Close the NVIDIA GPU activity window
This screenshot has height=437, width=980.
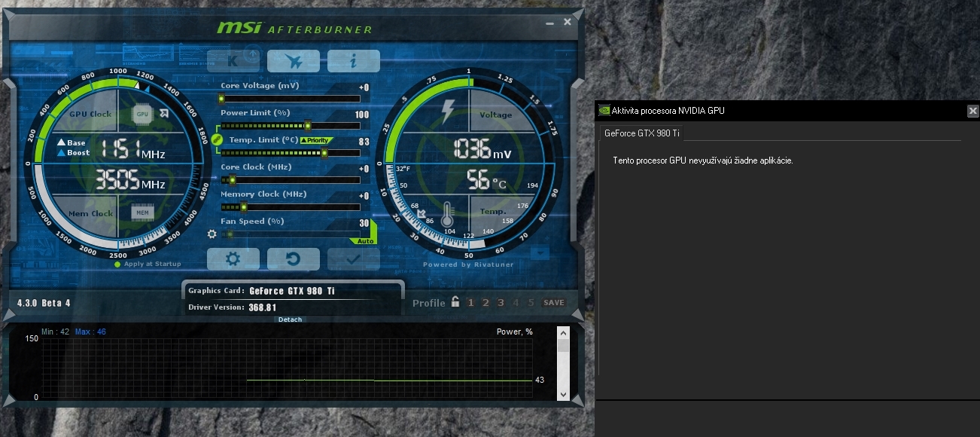[972, 111]
